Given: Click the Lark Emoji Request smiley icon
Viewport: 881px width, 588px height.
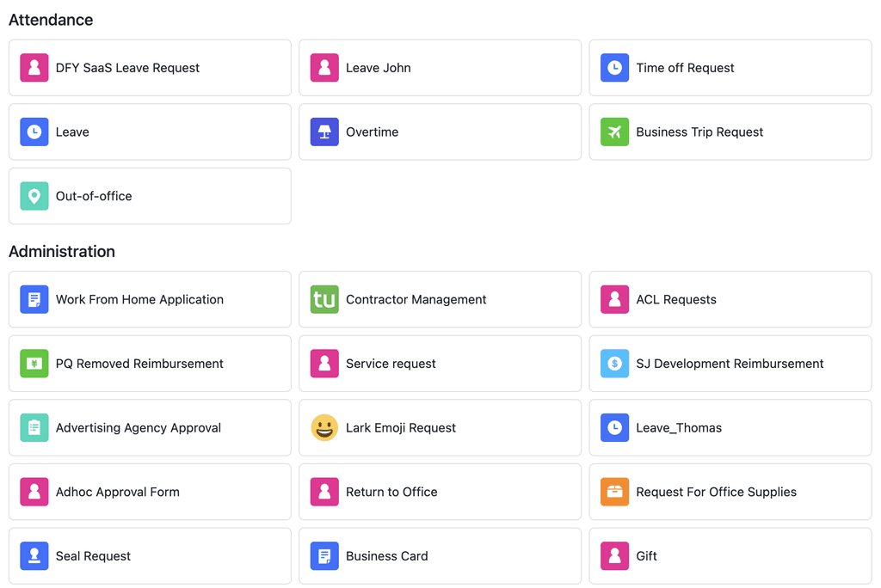Looking at the screenshot, I should 324,427.
